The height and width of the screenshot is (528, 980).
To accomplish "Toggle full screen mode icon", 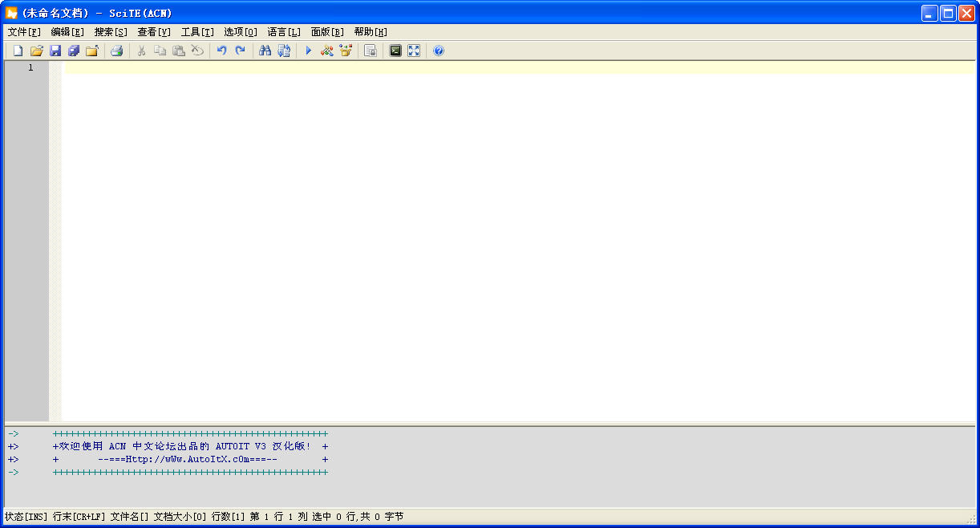I will (x=414, y=51).
